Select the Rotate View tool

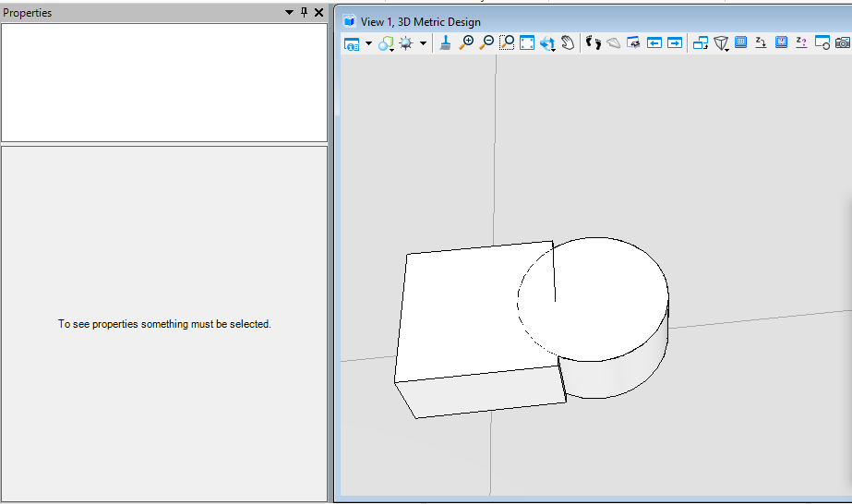[x=547, y=43]
